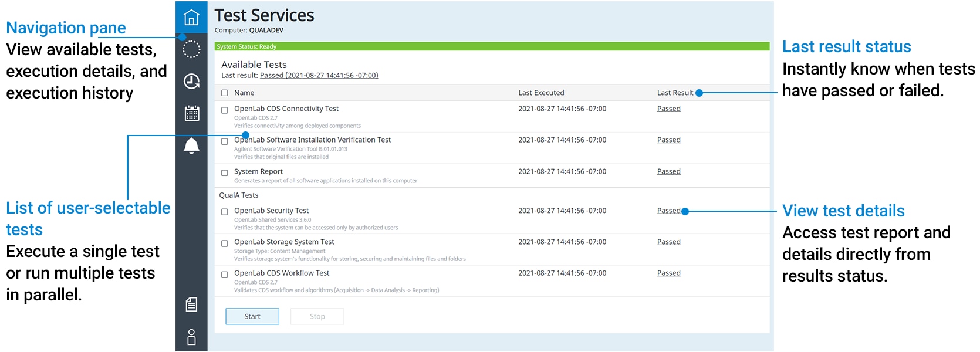The width and height of the screenshot is (980, 352).
Task: Open the calendar schedule icon
Action: [191, 113]
